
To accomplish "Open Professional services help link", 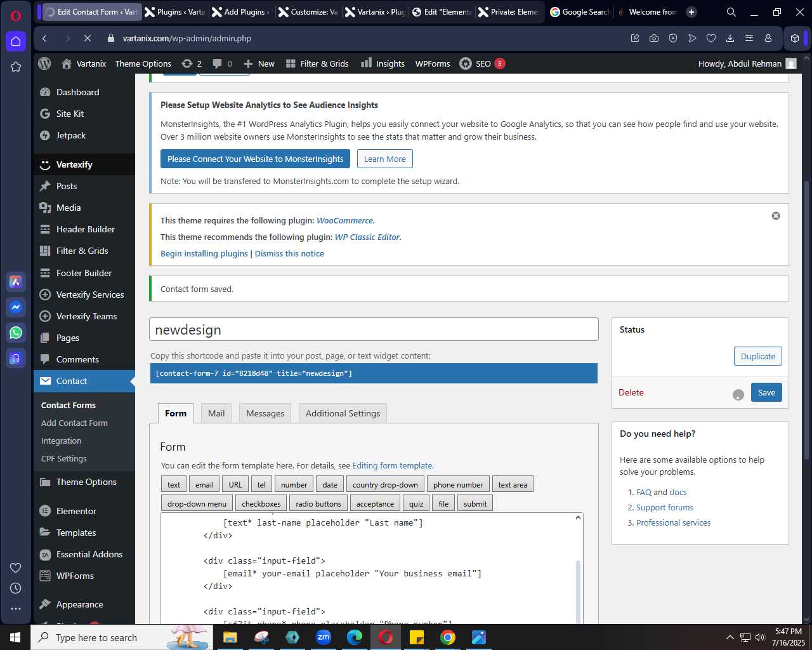I will click(x=673, y=522).
